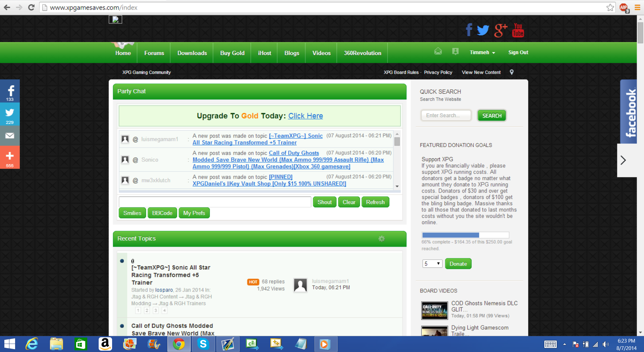This screenshot has width=644, height=352.
Task: Open the notifications icon beside Timmeh
Action: click(x=455, y=51)
